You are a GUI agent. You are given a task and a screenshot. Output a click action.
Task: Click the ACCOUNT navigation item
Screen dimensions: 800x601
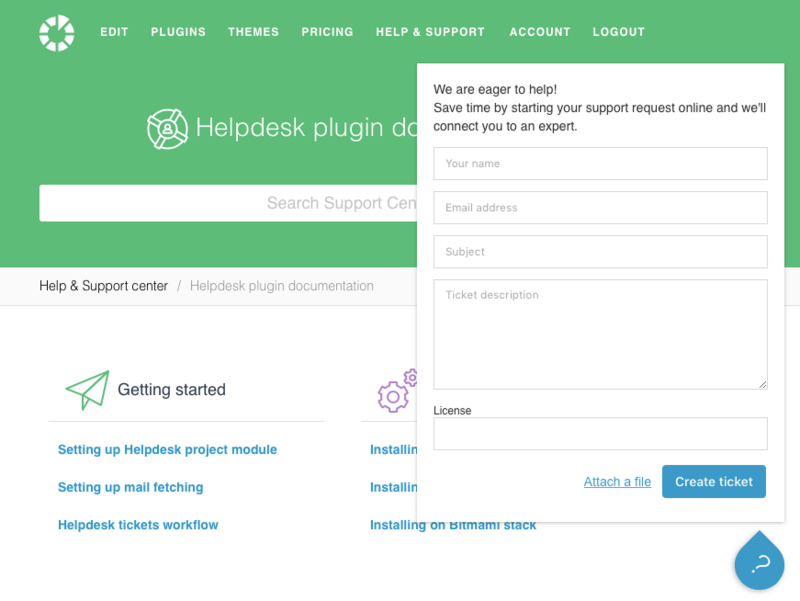539,31
